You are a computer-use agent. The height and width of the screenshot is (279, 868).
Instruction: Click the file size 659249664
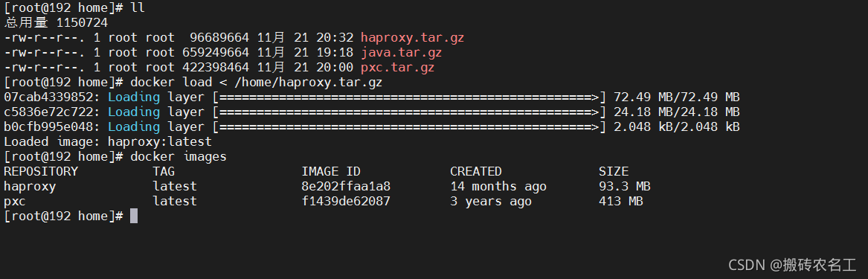click(216, 53)
